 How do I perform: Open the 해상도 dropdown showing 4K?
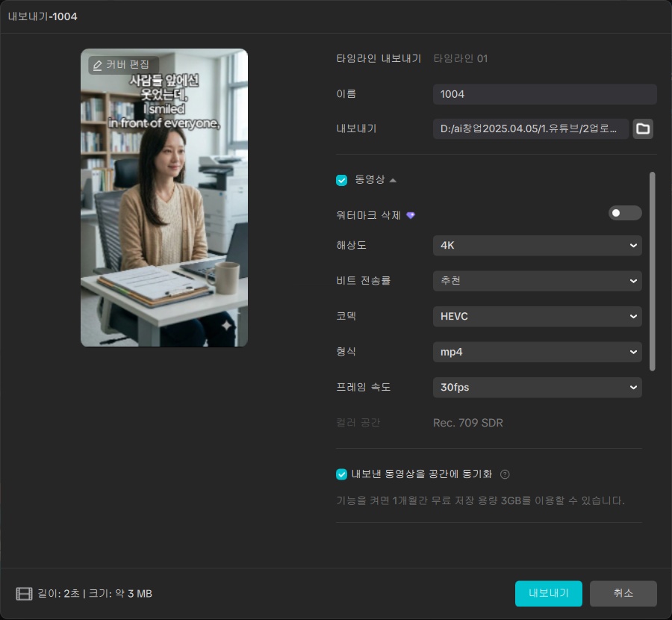(538, 245)
